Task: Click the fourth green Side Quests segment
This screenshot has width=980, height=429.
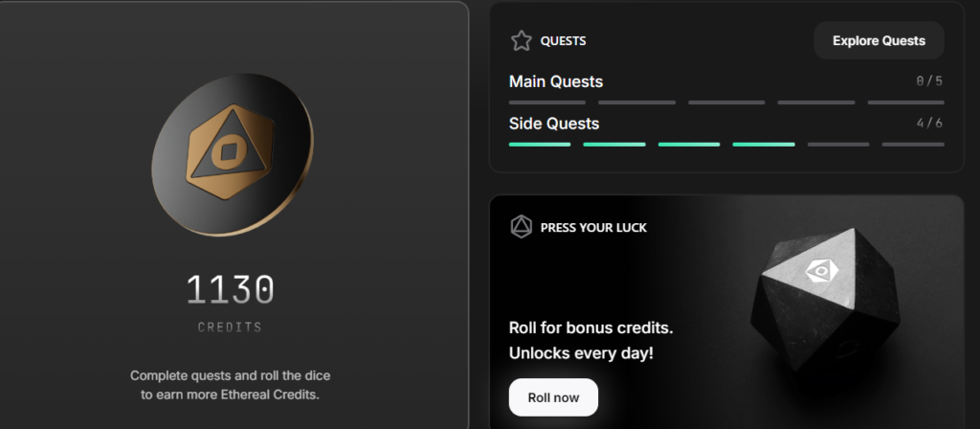Action: pos(763,145)
